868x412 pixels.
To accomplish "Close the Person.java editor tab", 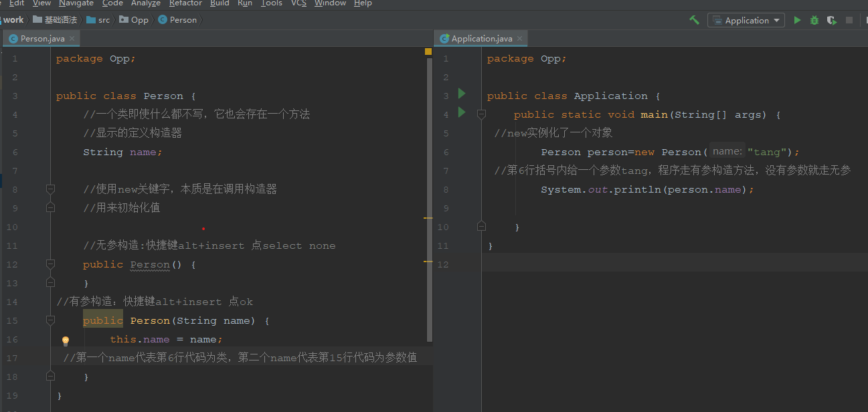I will point(72,39).
